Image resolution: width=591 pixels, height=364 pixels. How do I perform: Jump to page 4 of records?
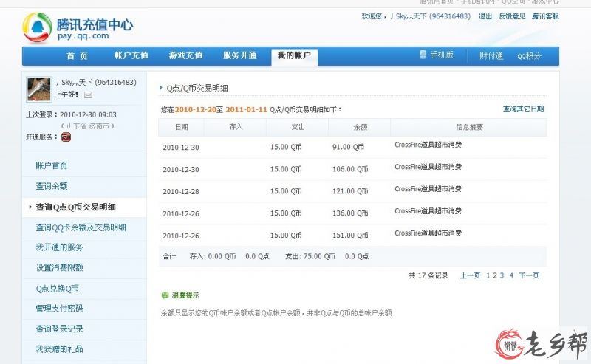tap(510, 275)
